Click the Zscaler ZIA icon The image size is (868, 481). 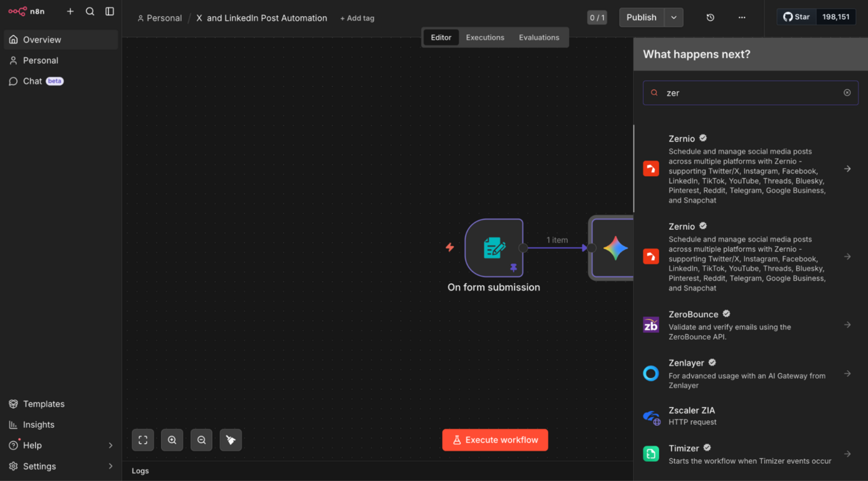pyautogui.click(x=651, y=417)
